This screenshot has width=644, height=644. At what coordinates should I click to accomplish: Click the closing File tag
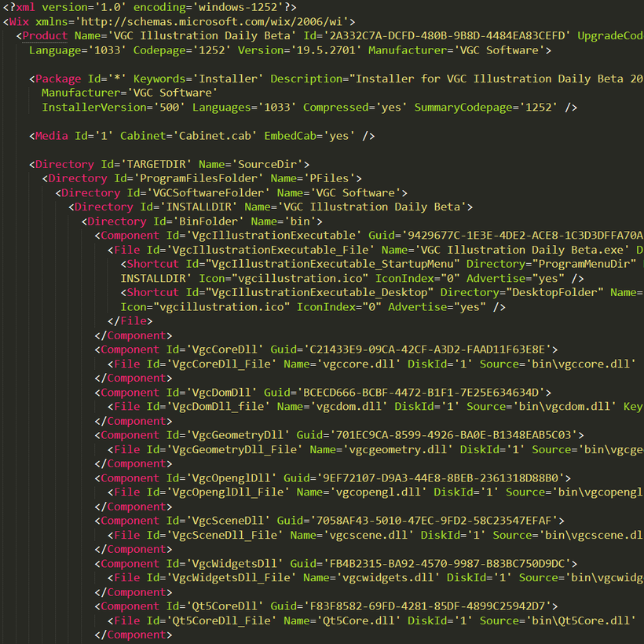[130, 320]
